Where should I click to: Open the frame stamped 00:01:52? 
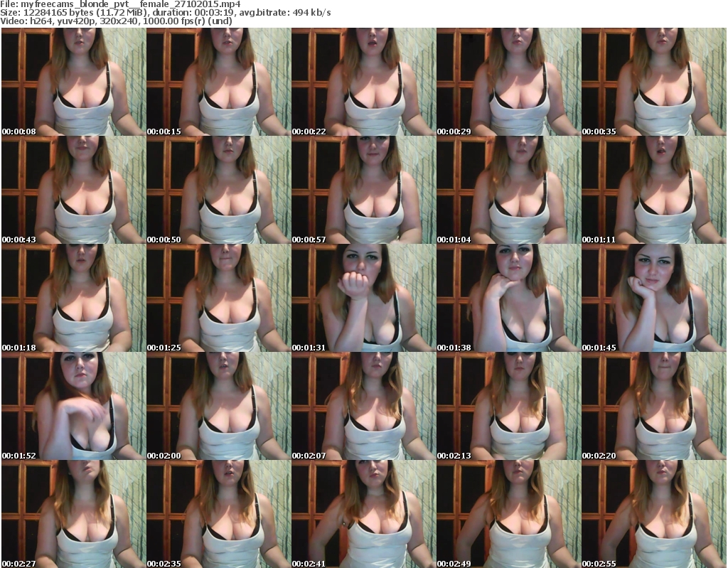point(73,407)
